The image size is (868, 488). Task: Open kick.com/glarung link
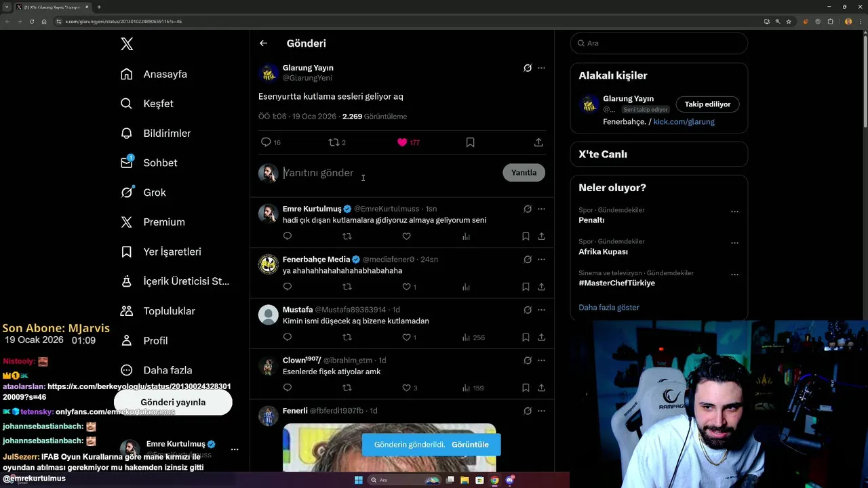coord(684,122)
